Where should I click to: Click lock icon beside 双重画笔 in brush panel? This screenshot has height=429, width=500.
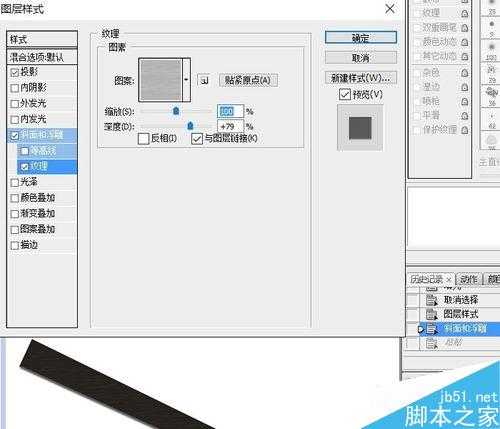(464, 28)
